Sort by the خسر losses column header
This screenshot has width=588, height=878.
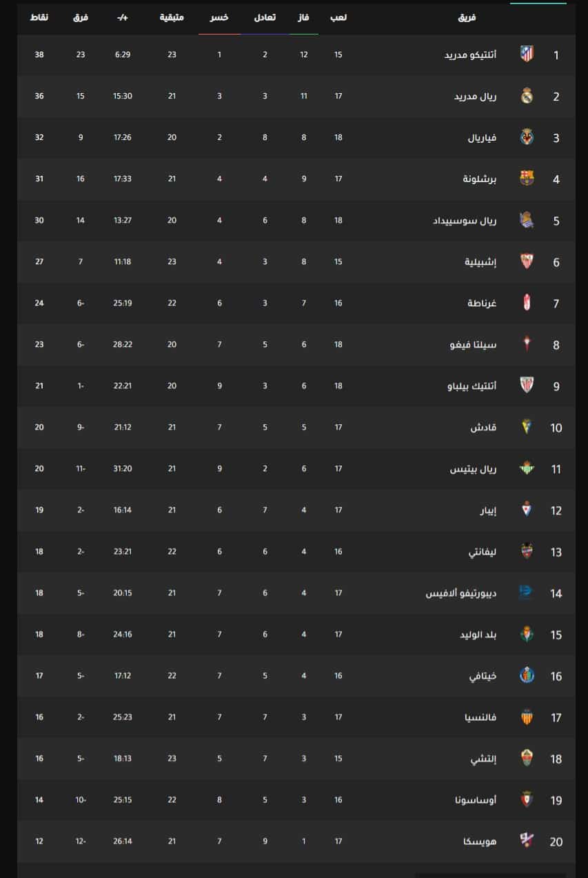tap(219, 17)
